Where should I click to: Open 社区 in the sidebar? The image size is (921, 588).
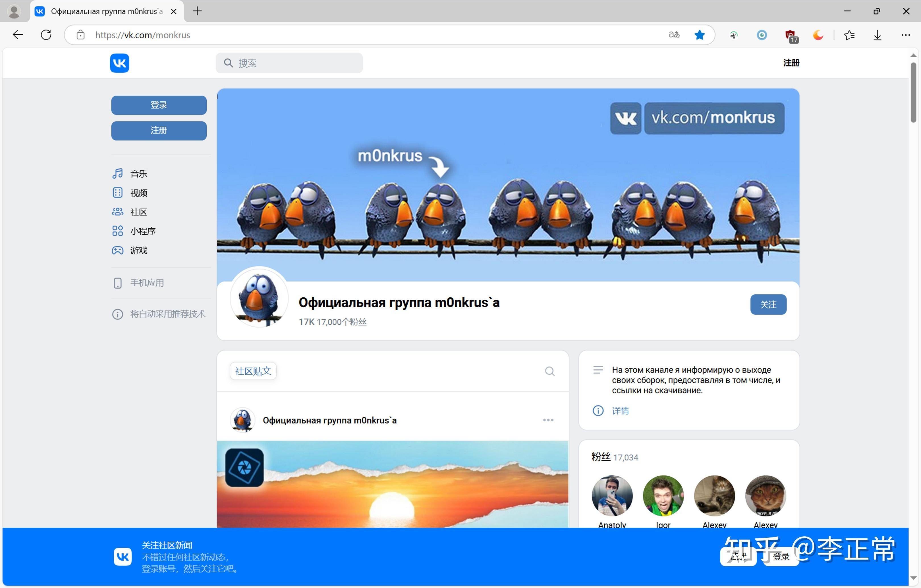[x=138, y=212]
